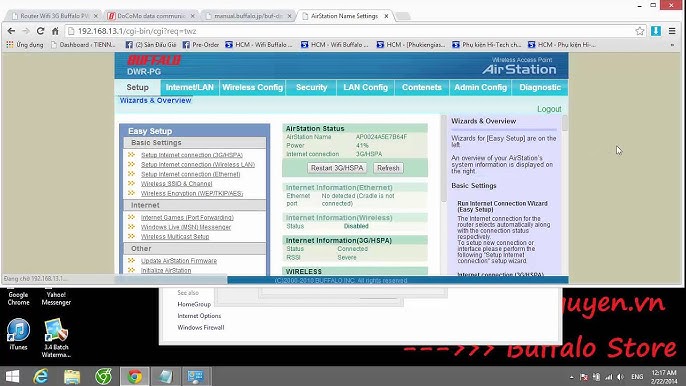Click the Restart 3G/HSPA button

337,168
